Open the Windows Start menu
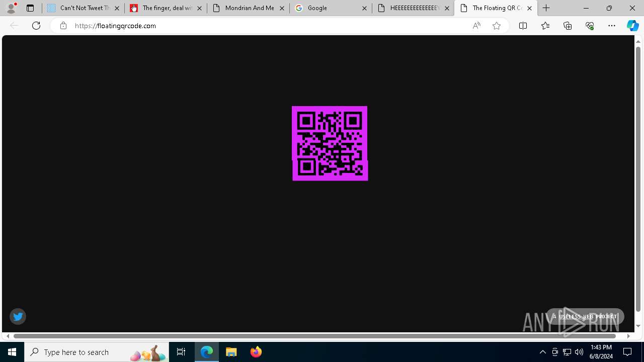The image size is (644, 362). 12,352
